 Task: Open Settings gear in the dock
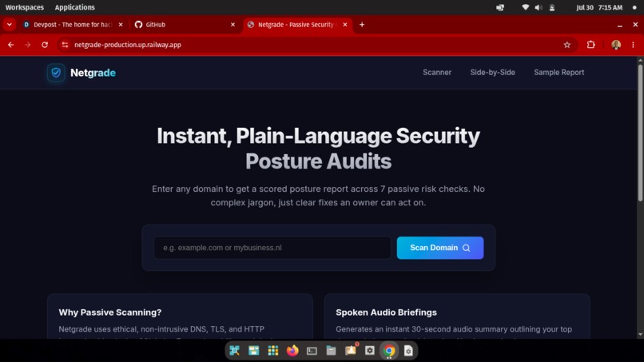(x=370, y=351)
